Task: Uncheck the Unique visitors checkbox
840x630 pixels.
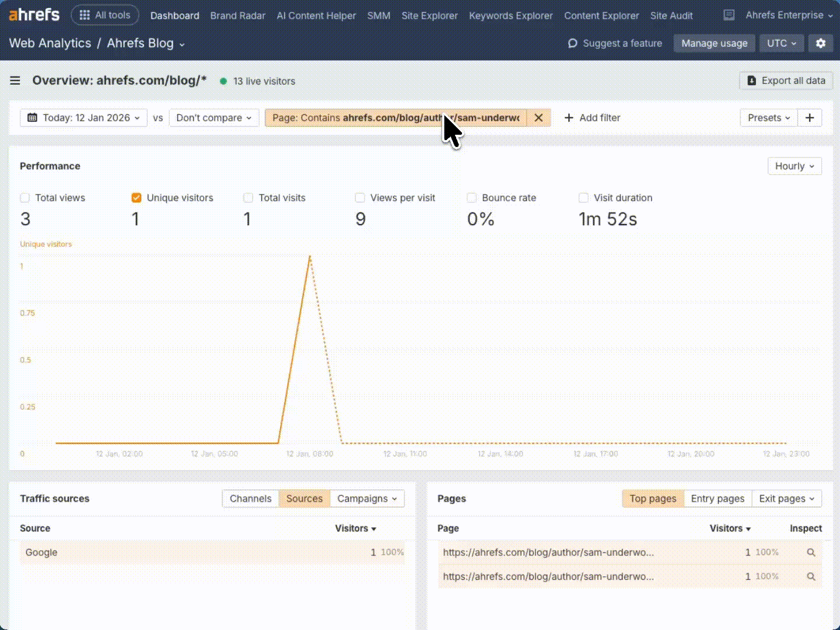Action: pyautogui.click(x=136, y=198)
